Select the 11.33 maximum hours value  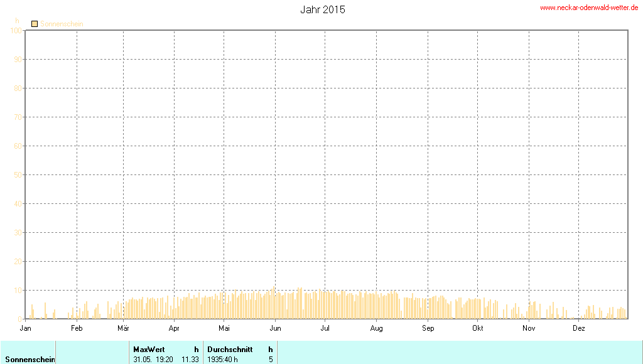pyautogui.click(x=190, y=360)
